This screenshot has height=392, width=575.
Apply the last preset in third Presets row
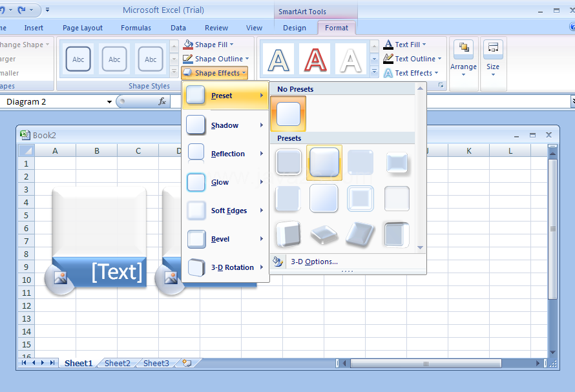click(397, 234)
